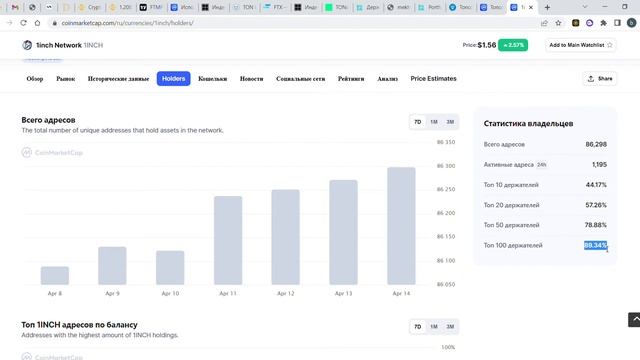Click the Статистика владельцев heading
Screen dimensions: 640x360
click(x=528, y=123)
